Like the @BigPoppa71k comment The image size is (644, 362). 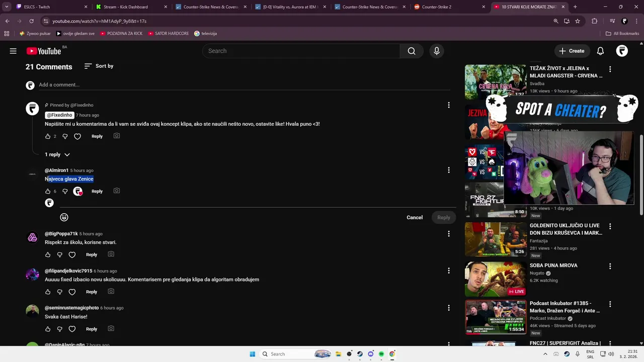coord(48,255)
